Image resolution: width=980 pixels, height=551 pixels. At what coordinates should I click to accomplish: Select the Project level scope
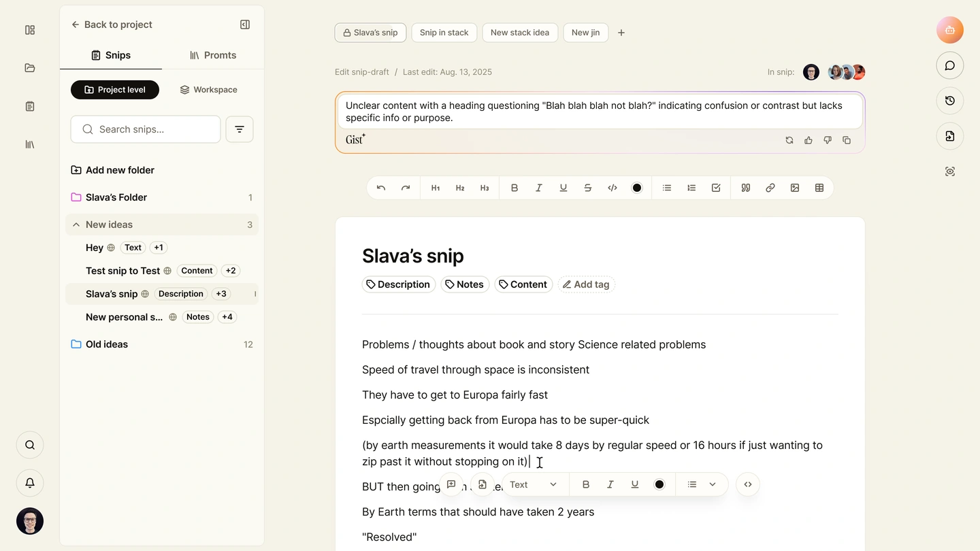115,90
